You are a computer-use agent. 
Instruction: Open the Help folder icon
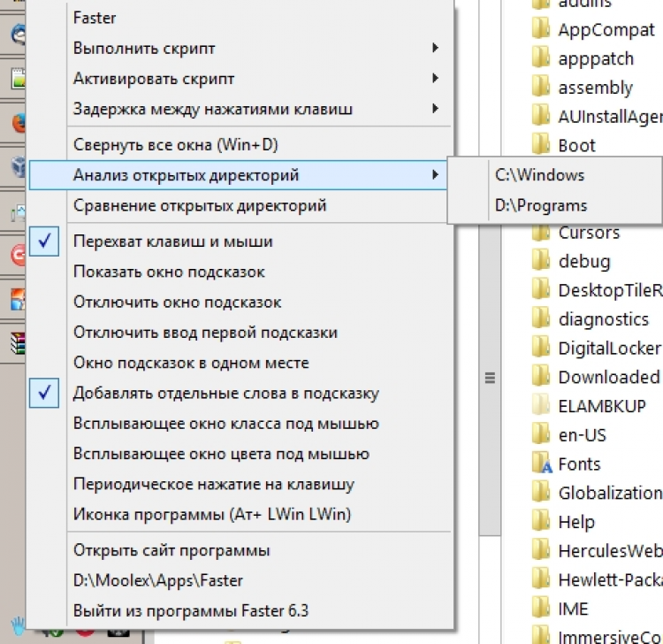pos(541,521)
